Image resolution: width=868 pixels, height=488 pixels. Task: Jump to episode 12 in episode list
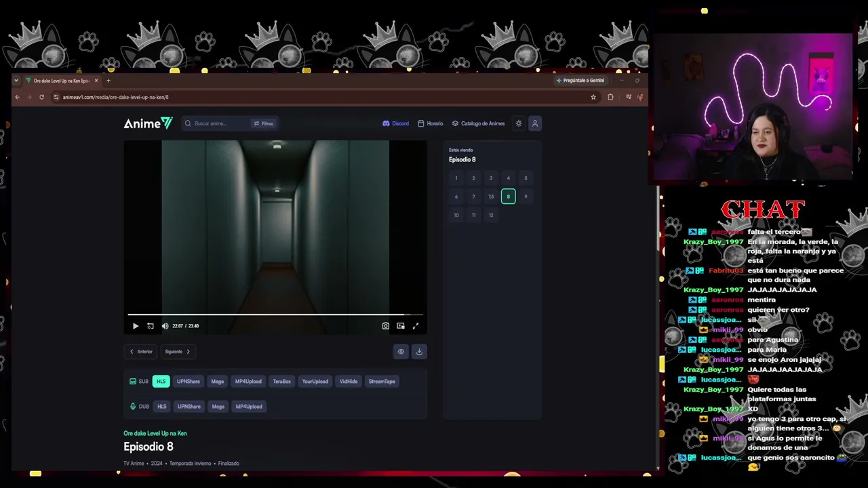click(x=491, y=215)
